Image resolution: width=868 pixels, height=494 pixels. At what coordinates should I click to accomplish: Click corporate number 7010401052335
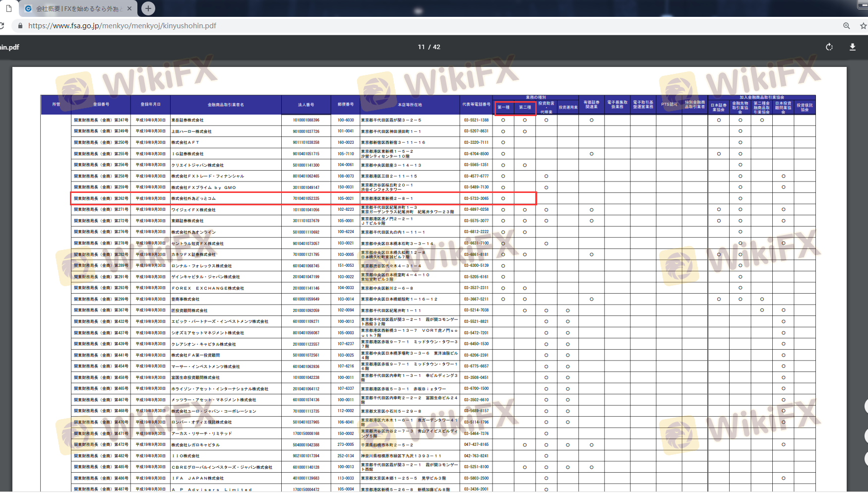pos(306,199)
